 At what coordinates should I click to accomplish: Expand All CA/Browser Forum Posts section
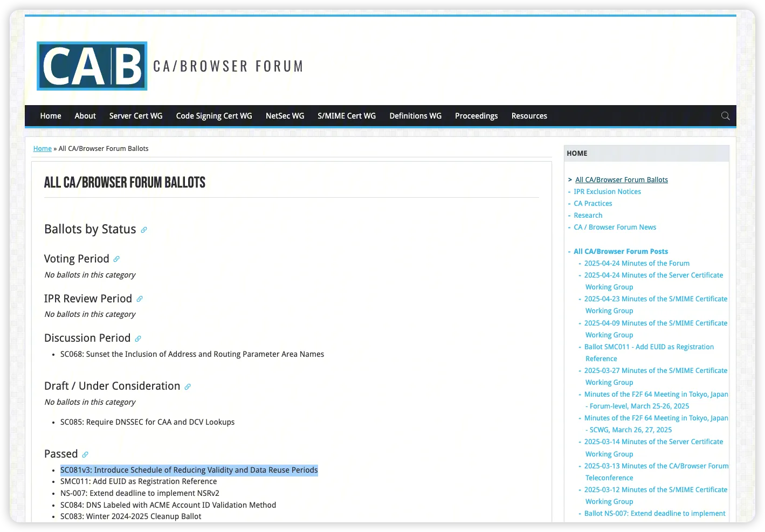[621, 252]
